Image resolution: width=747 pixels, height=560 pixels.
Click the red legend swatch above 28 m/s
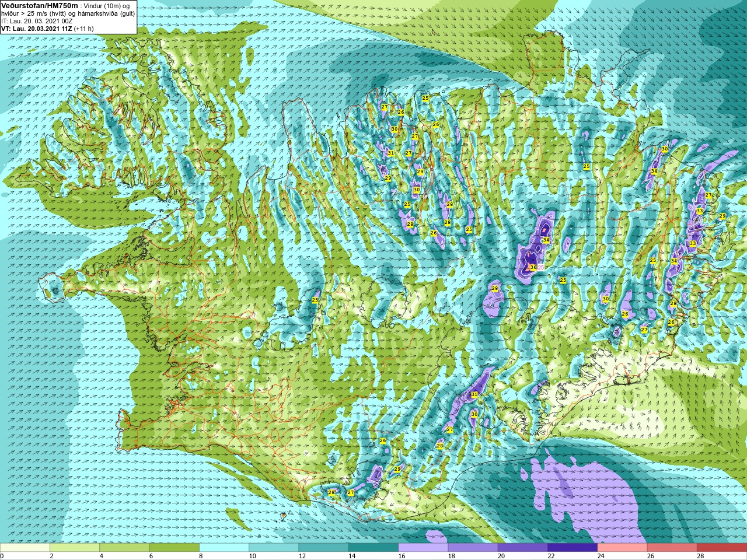(x=721, y=548)
